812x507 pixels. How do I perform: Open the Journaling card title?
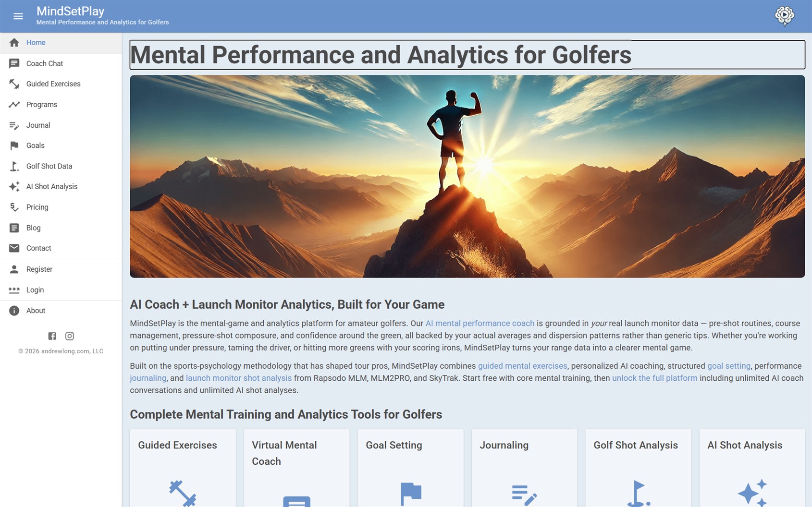[504, 445]
